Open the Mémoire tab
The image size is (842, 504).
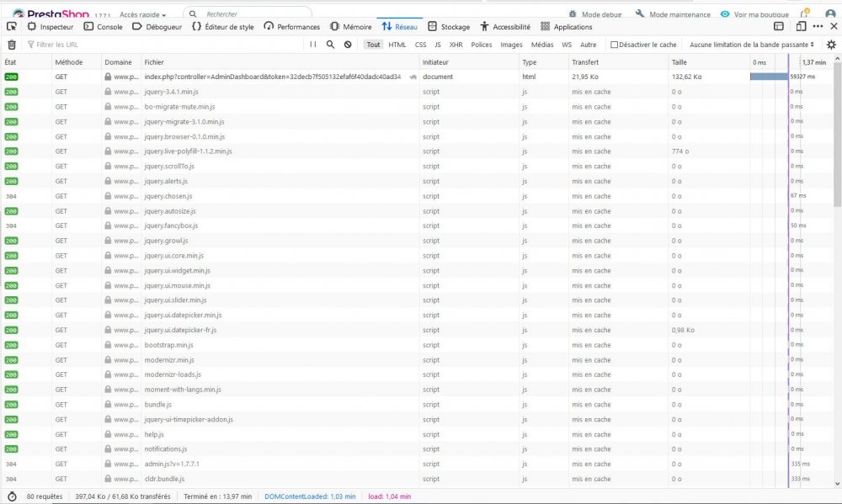(x=350, y=26)
